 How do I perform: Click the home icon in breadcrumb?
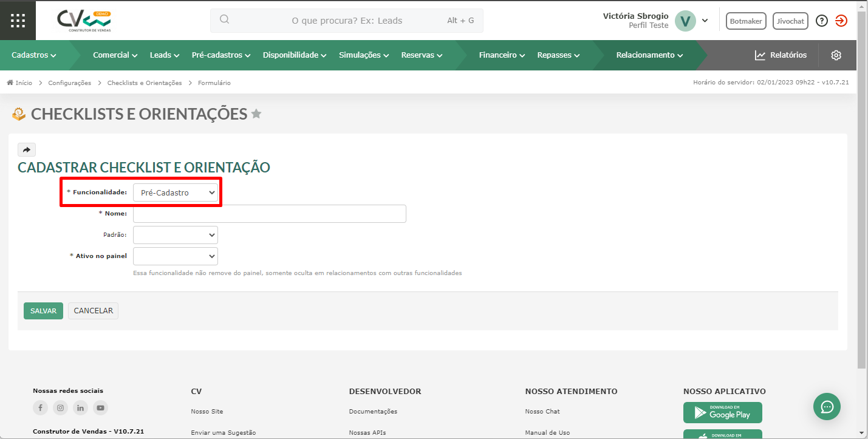click(10, 83)
